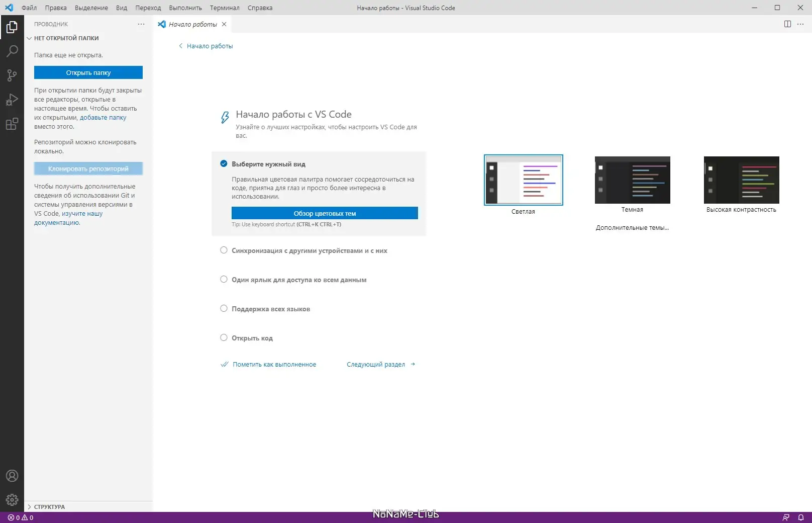
Task: Open the Правка menu
Action: click(56, 8)
